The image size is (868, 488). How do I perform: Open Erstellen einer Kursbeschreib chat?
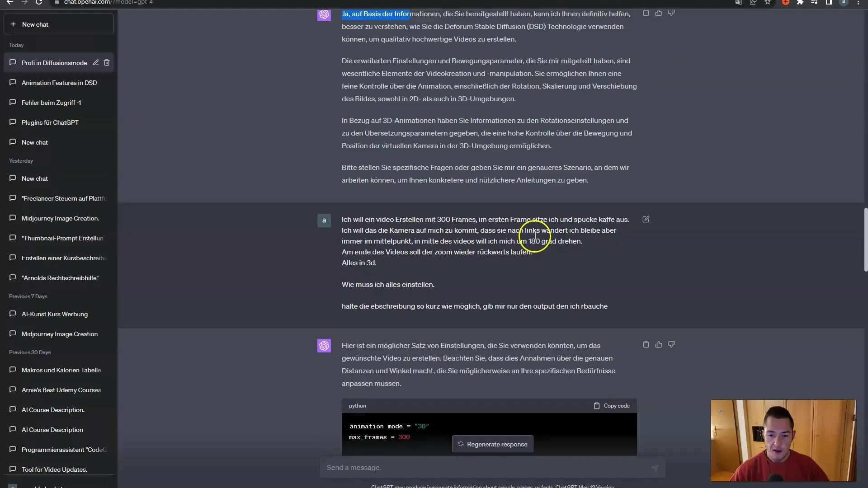click(x=59, y=258)
